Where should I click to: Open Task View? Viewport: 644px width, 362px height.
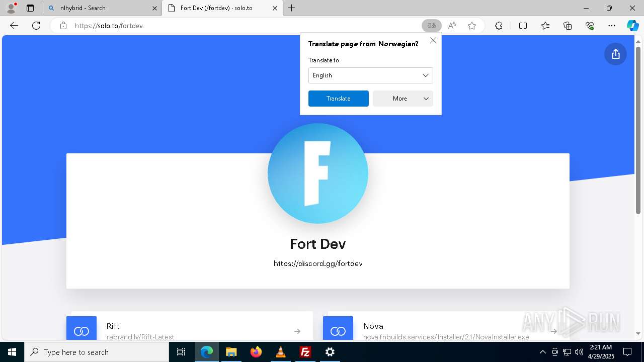point(181,352)
